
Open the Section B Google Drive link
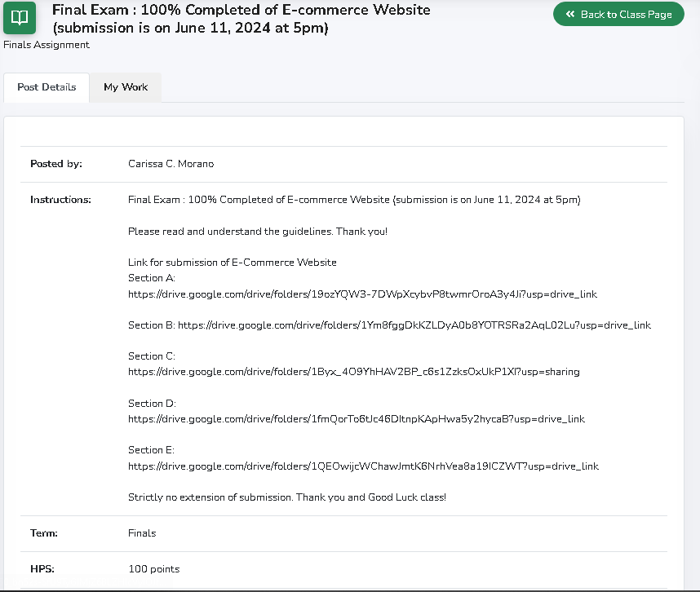point(414,325)
